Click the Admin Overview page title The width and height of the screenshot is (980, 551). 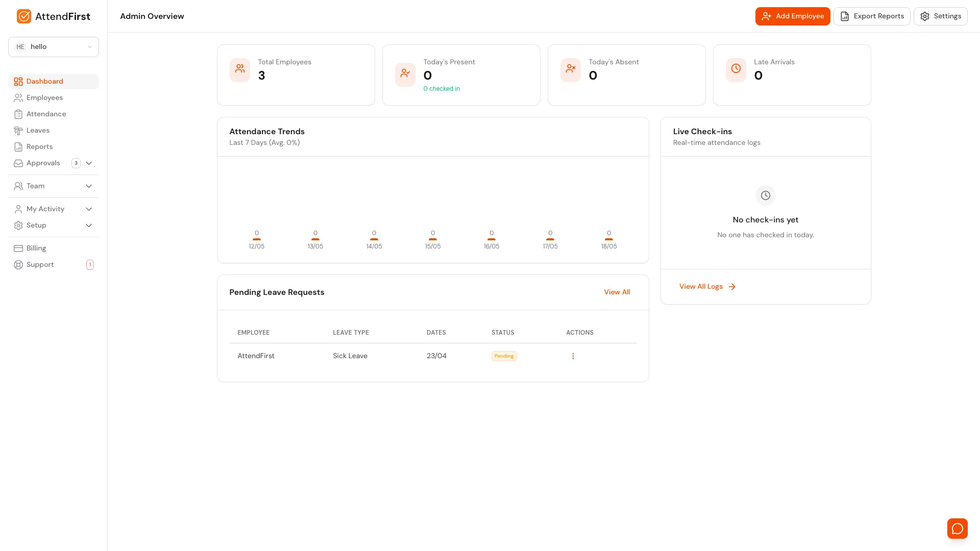(152, 16)
